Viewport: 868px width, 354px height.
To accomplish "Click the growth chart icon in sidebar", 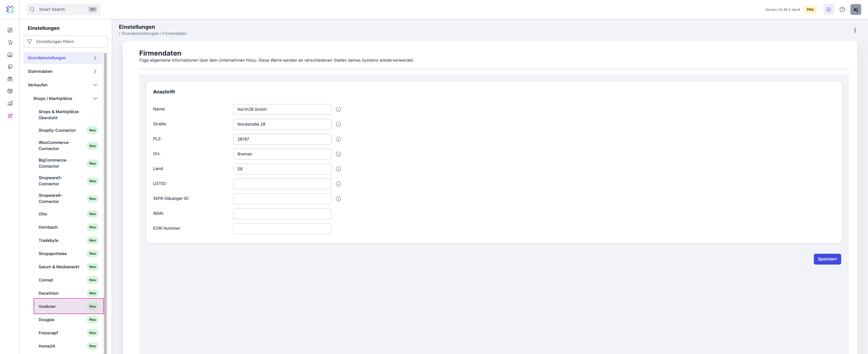I will [x=10, y=103].
